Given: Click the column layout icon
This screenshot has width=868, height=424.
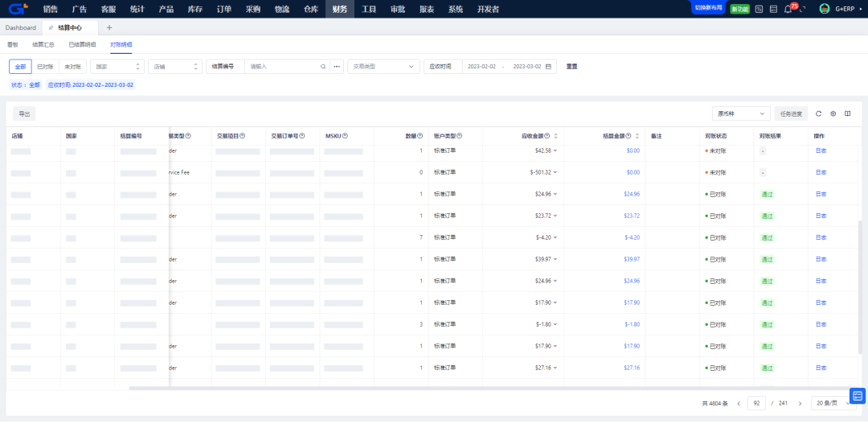Looking at the screenshot, I should coord(848,113).
